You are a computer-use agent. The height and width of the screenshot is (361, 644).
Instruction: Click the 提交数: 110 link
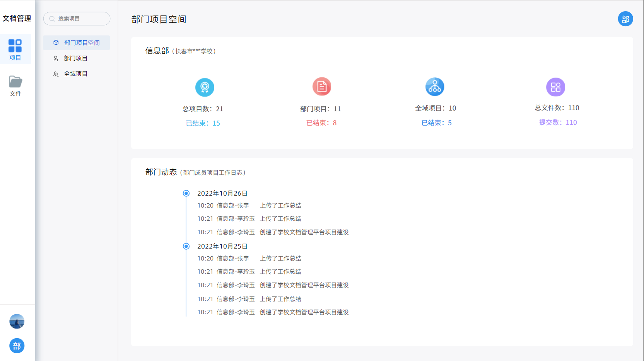558,123
